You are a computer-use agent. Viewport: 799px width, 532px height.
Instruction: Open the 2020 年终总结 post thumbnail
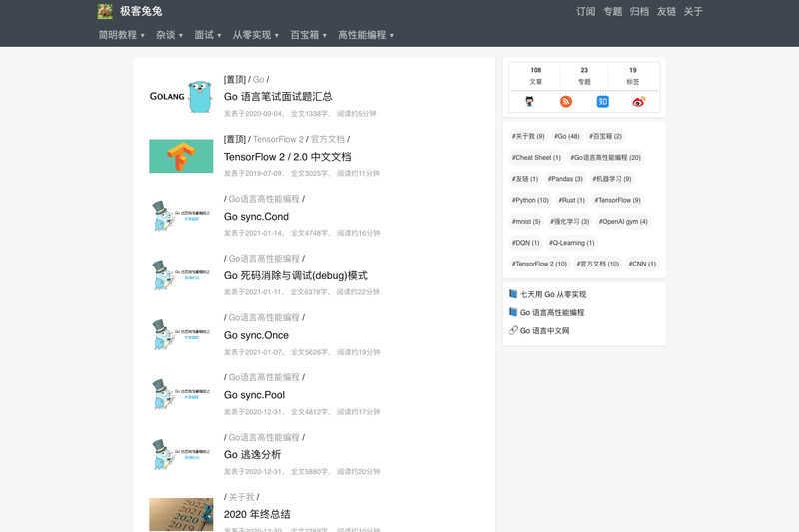tap(181, 514)
